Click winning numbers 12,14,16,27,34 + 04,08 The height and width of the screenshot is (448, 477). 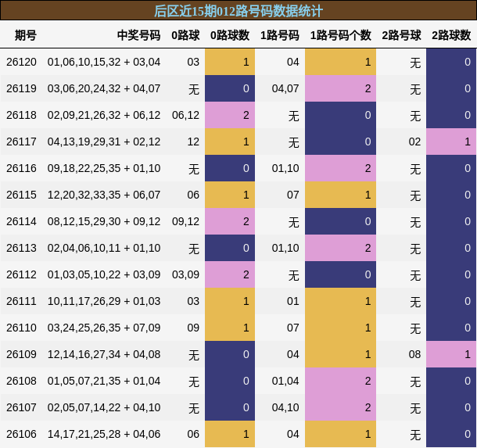click(104, 354)
